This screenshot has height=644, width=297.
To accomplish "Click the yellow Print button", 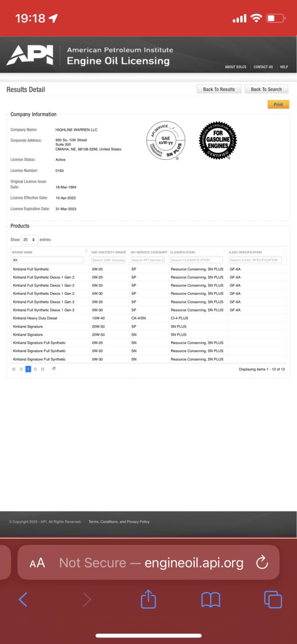I will (x=278, y=105).
